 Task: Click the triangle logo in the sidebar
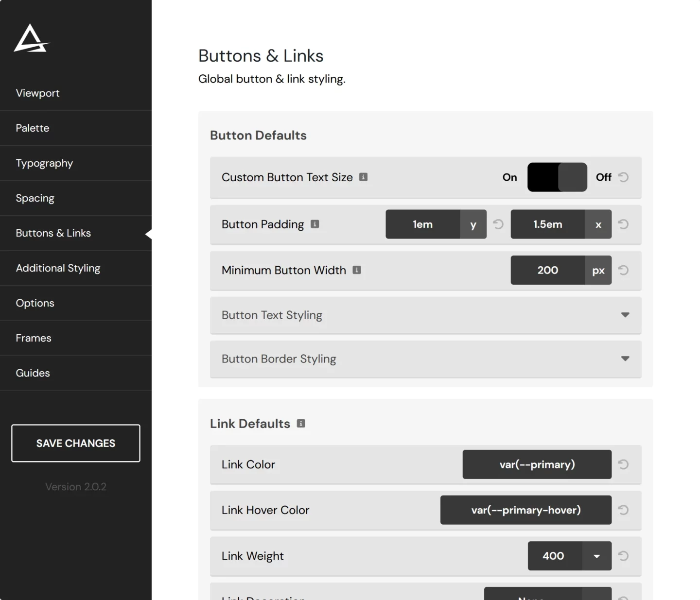pyautogui.click(x=32, y=38)
